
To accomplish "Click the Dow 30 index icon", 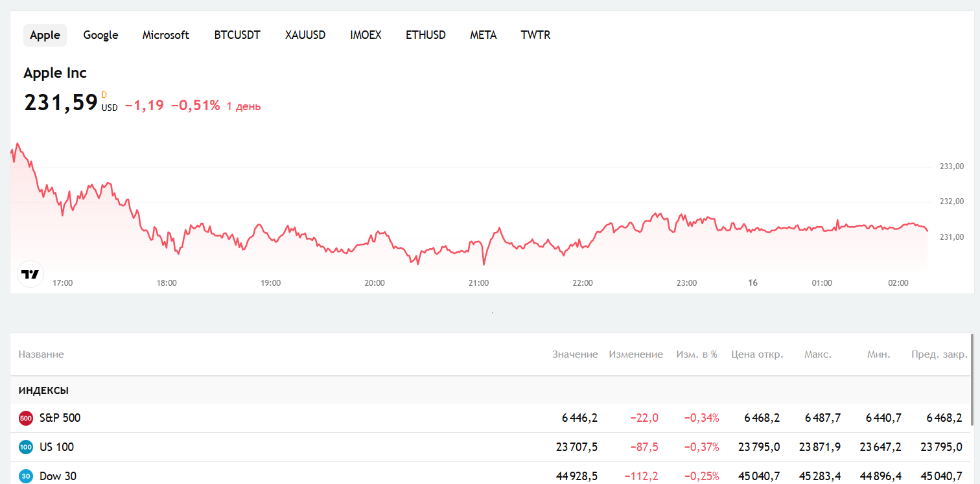I will [26, 476].
